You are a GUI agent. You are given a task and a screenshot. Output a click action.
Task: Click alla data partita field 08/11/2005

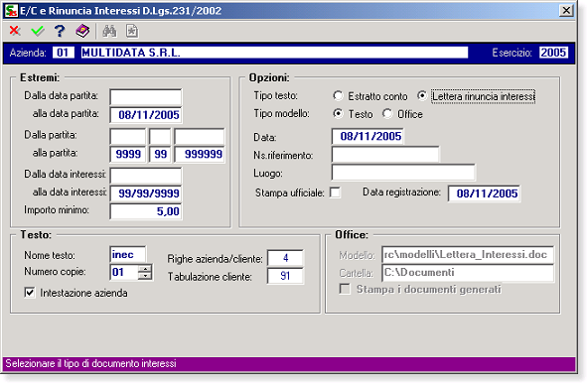(x=145, y=115)
